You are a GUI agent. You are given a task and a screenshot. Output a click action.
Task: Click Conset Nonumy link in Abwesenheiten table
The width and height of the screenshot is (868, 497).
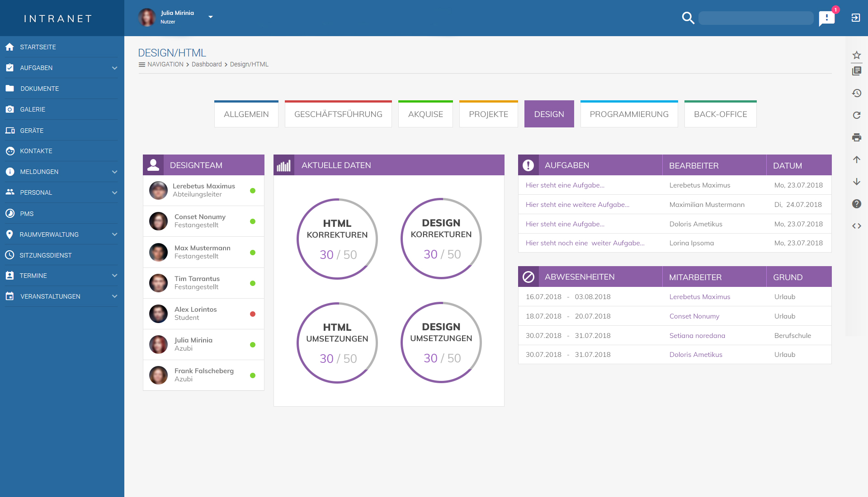(x=694, y=316)
